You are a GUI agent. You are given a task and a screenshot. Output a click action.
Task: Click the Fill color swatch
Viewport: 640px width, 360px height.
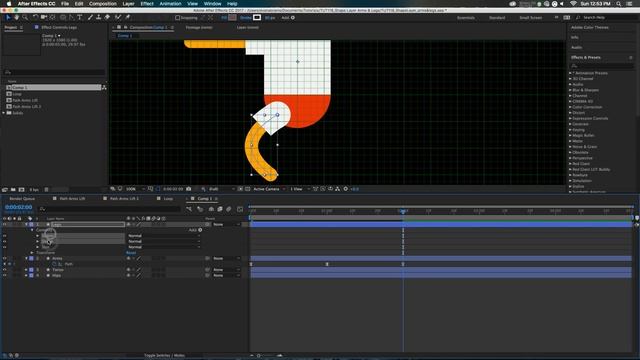(x=232, y=18)
